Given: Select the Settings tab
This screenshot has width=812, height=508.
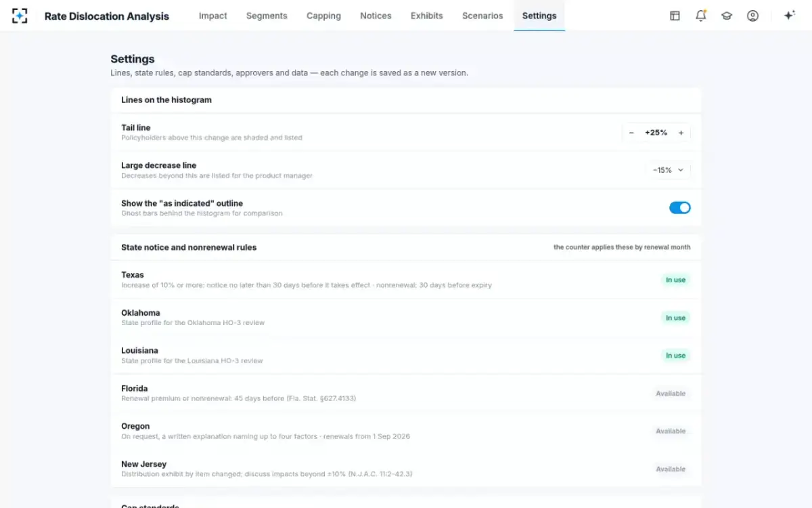Looking at the screenshot, I should click(539, 16).
